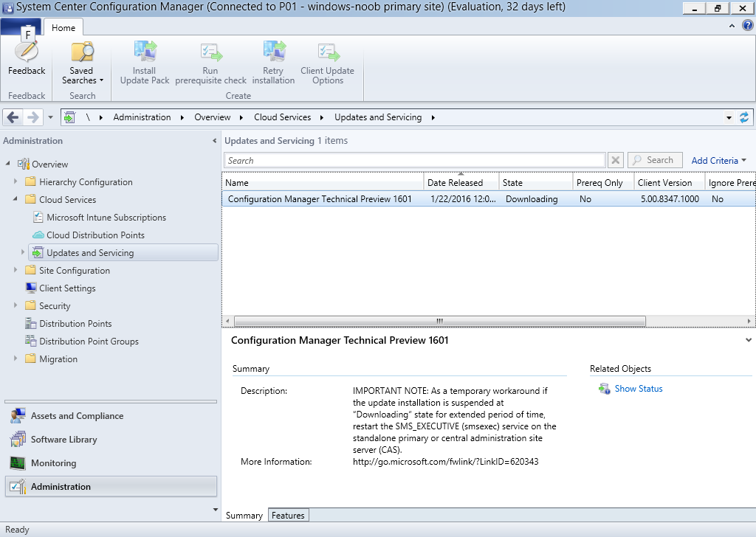Switch to Software Library workspace
The image size is (756, 537).
(x=111, y=439)
